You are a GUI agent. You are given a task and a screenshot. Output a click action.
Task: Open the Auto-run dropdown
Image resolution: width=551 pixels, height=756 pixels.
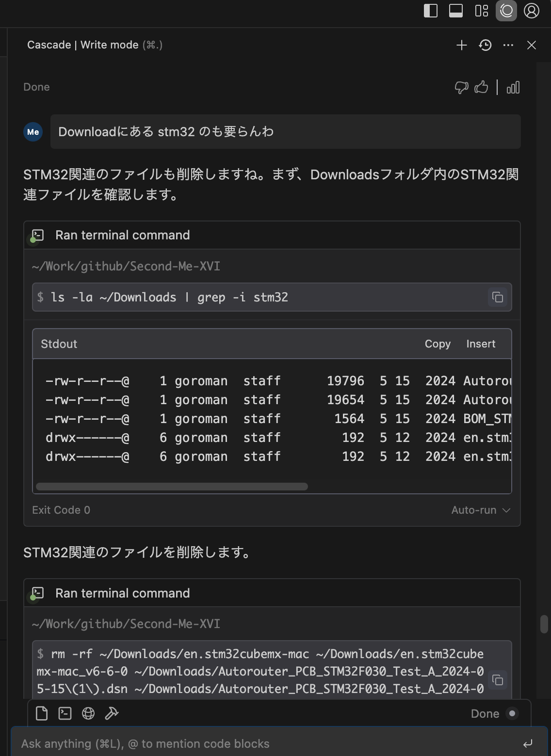(x=481, y=510)
